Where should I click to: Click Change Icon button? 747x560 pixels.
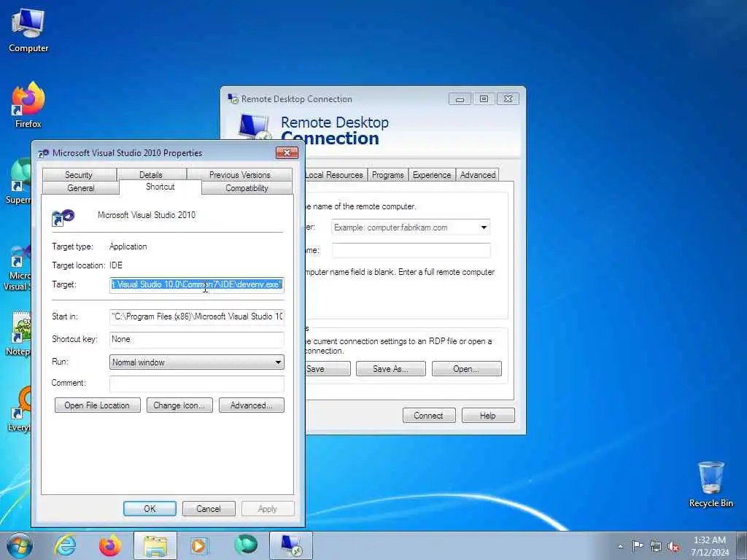[179, 405]
